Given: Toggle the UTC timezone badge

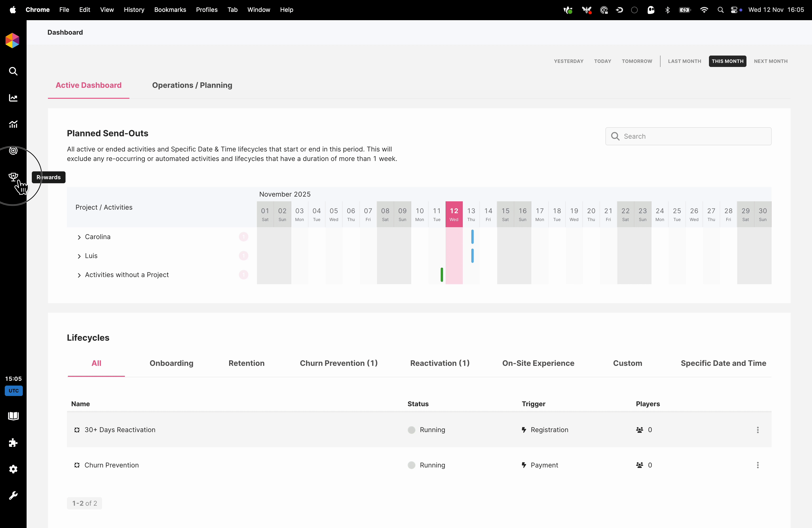Looking at the screenshot, I should [14, 391].
